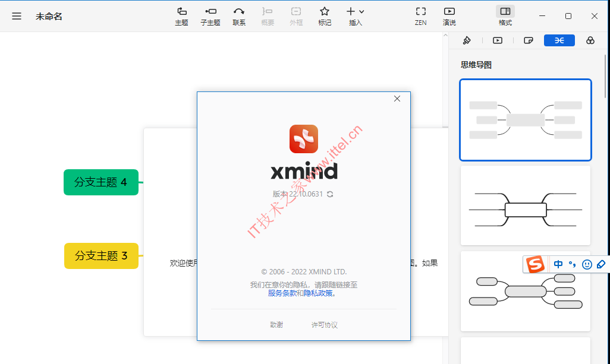This screenshot has height=364, width=610.
Task: Click the 概要 summary tool
Action: coord(268,16)
